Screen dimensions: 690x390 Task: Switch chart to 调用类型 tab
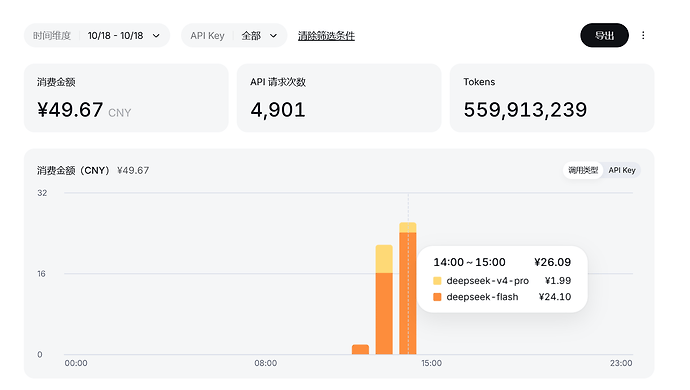coord(583,170)
